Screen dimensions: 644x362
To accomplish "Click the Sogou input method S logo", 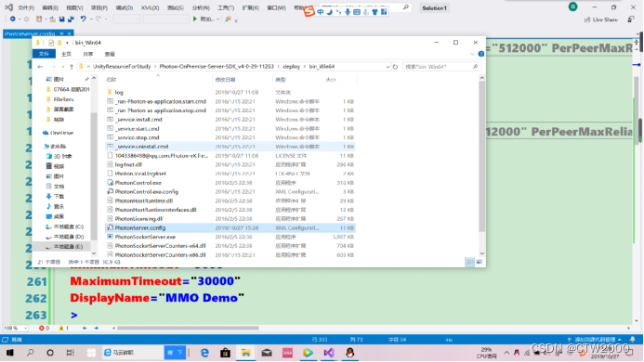I will pos(309,11).
